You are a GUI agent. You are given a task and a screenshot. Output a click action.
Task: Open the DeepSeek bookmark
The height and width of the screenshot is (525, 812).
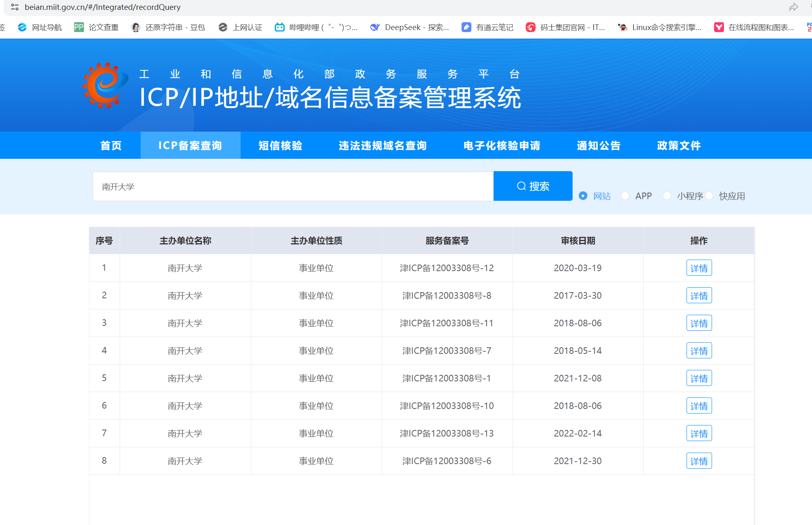point(409,27)
